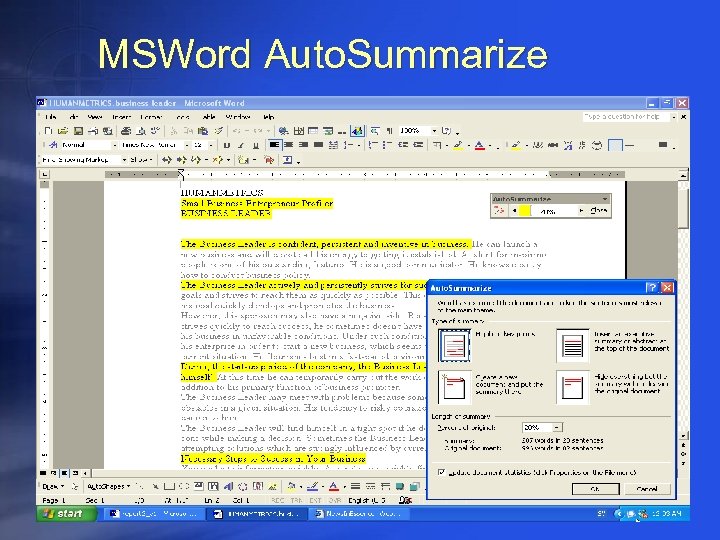
Task: Click the Track Changes icon in Reviewing toolbar
Action: point(269,160)
